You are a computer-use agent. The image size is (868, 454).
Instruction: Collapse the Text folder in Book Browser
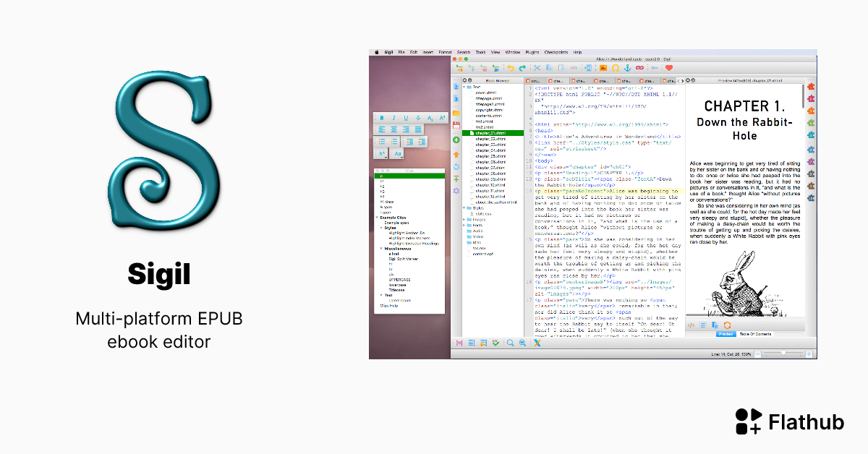coord(464,87)
